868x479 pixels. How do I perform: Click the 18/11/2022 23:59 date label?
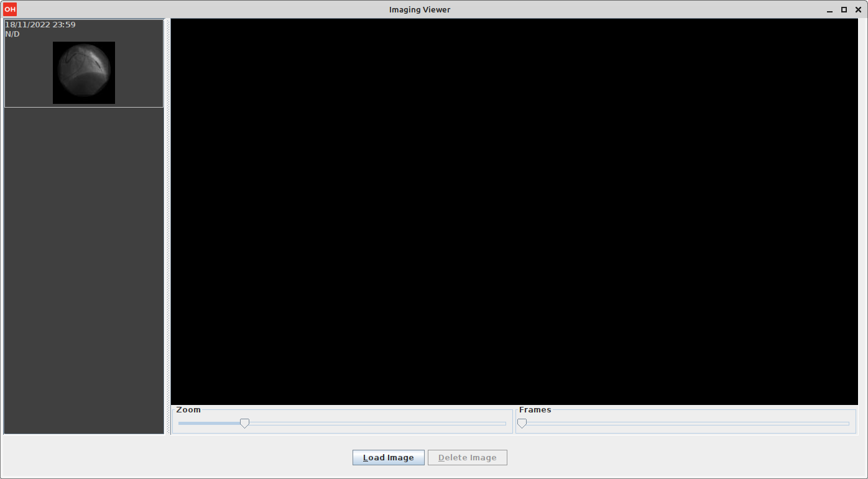click(40, 25)
